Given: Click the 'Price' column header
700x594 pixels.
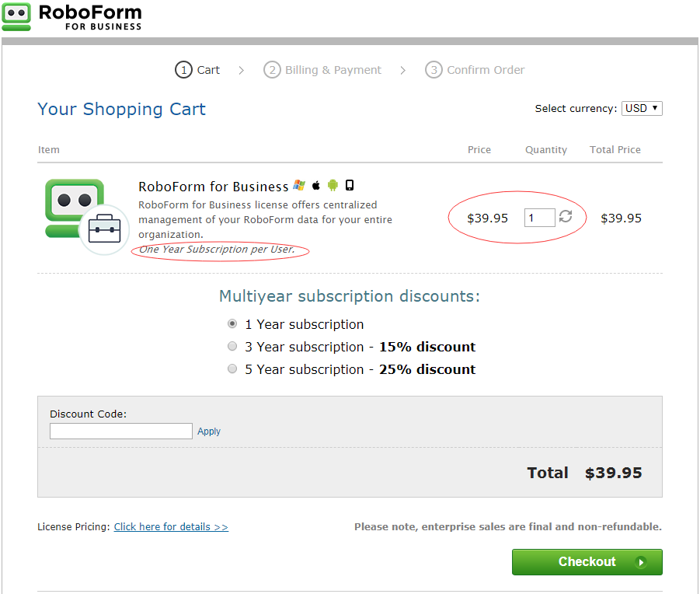Looking at the screenshot, I should click(479, 150).
